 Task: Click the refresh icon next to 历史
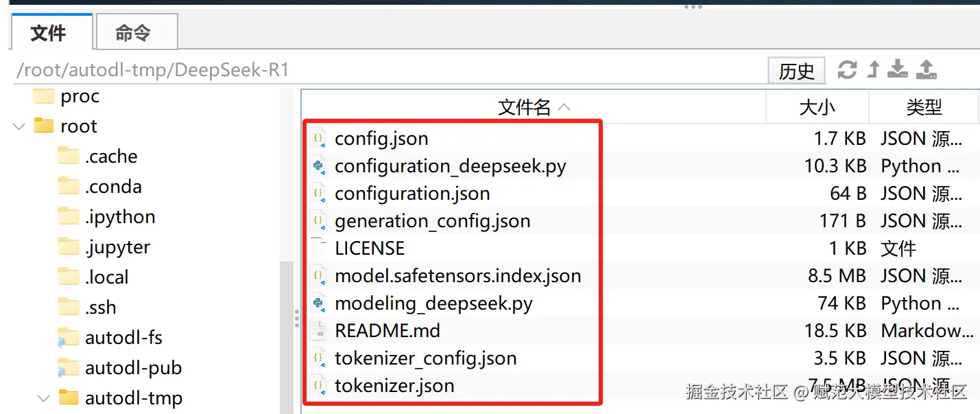point(848,69)
